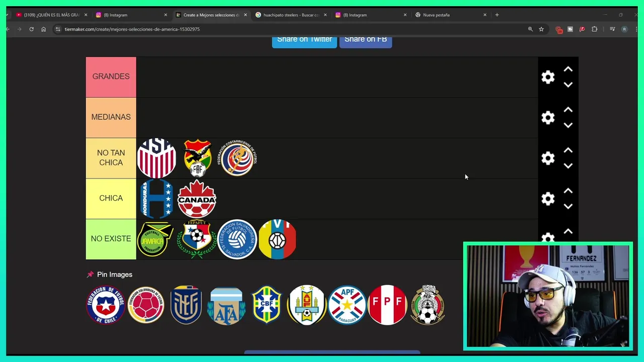Move NO TAN CHICA tier down
The width and height of the screenshot is (644, 362).
tap(568, 166)
